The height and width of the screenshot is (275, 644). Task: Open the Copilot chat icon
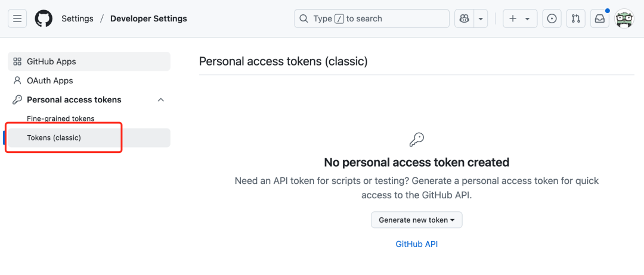pyautogui.click(x=465, y=18)
